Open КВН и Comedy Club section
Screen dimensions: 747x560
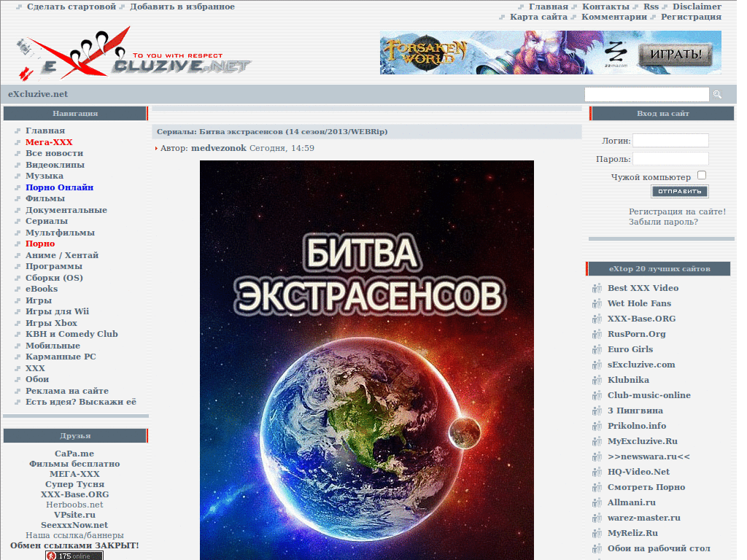pyautogui.click(x=72, y=334)
